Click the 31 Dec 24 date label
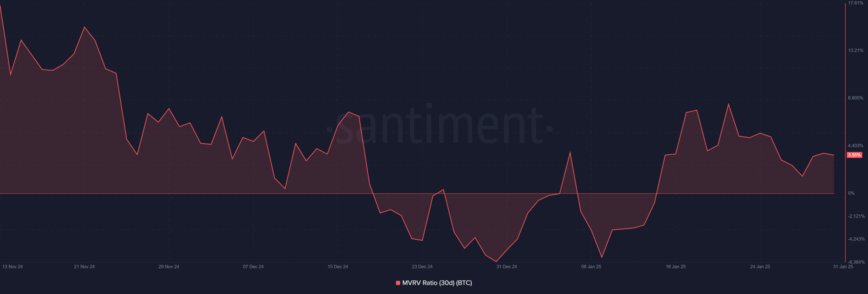Viewport: 868px width, 294px height. tap(507, 267)
